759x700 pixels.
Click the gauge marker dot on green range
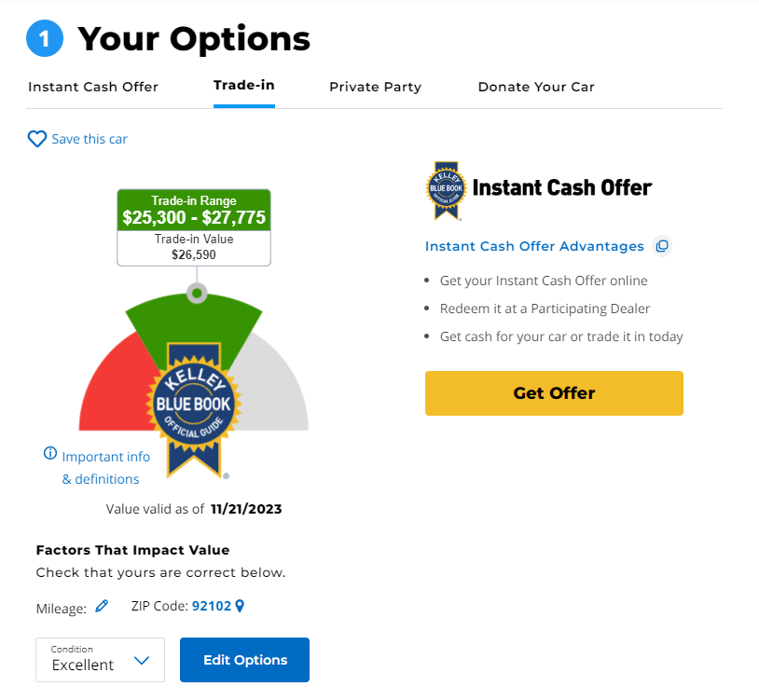click(x=197, y=294)
